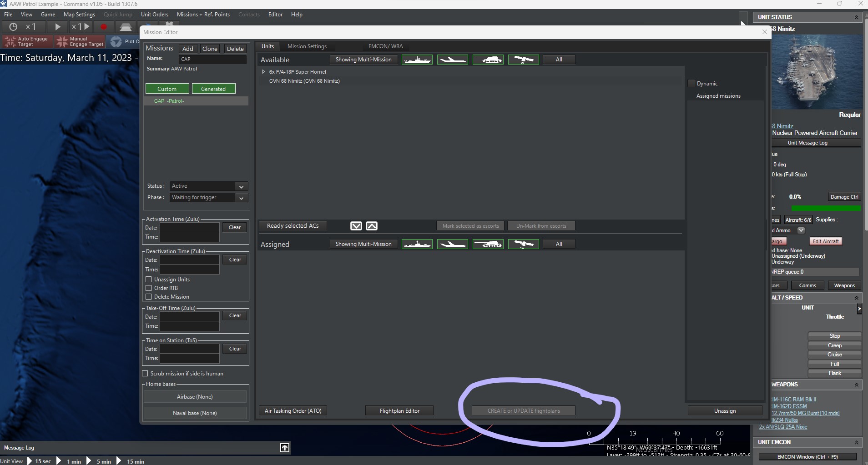Screen dimensions: 868x465
Task: Show satellite filter in the Available list
Action: (x=524, y=60)
